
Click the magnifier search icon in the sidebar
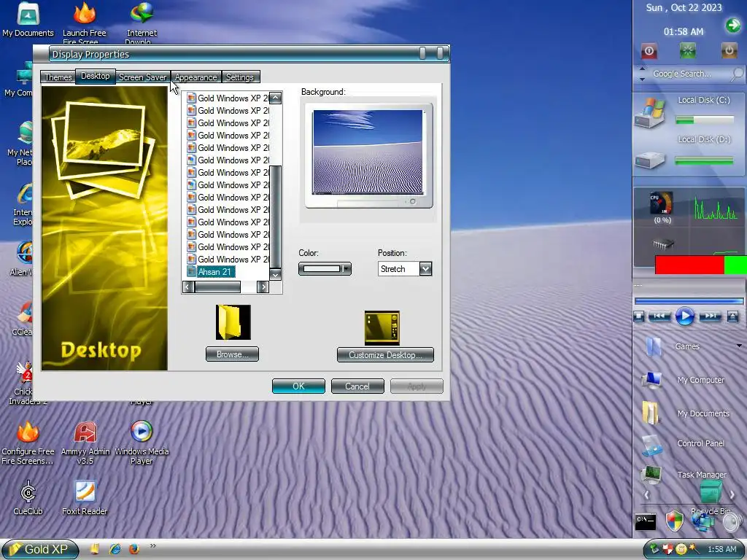point(738,74)
